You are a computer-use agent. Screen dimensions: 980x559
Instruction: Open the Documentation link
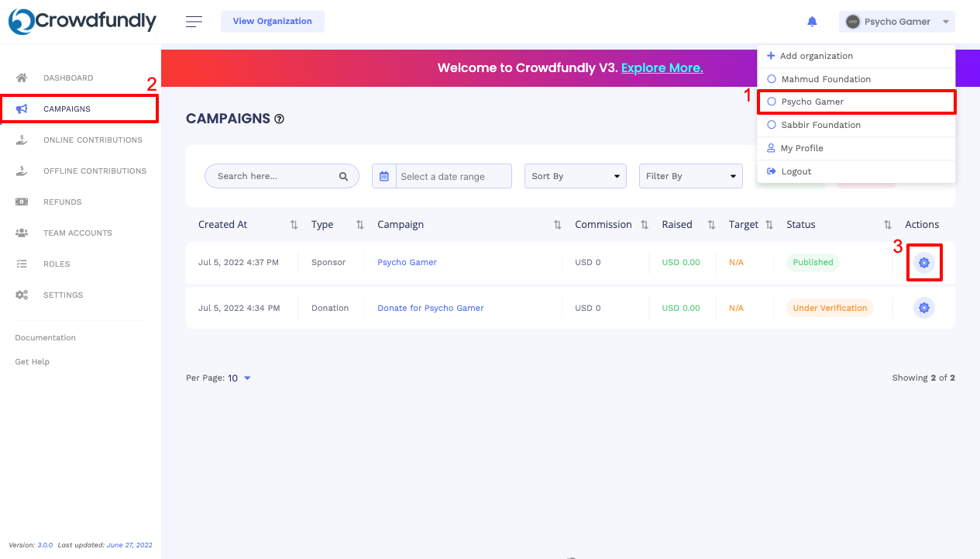[46, 337]
